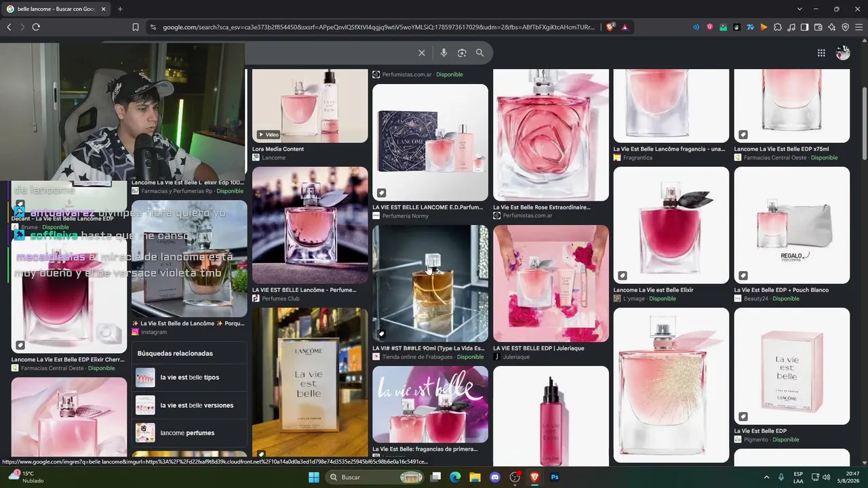Open the Rose Extraordinaire perfume image
Image resolution: width=868 pixels, height=488 pixels.
tap(551, 135)
